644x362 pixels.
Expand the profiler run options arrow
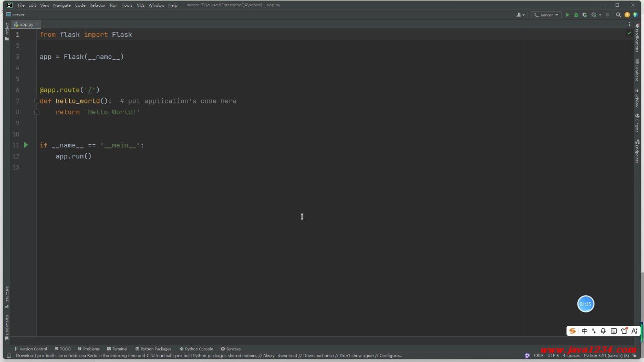[600, 15]
